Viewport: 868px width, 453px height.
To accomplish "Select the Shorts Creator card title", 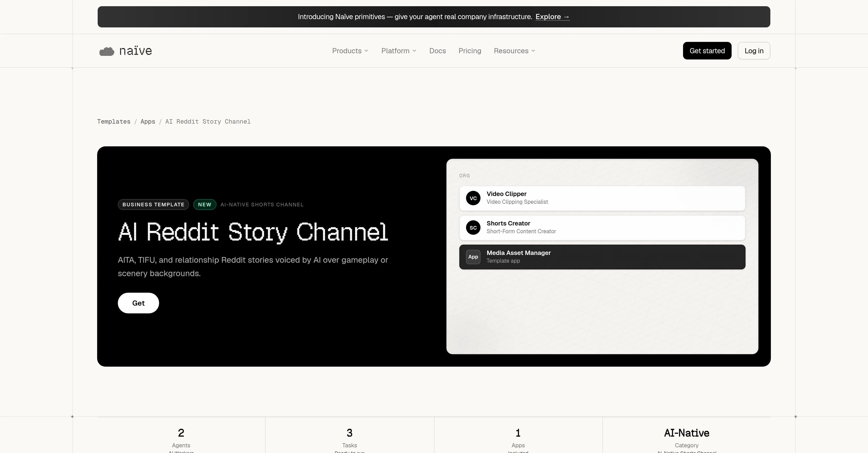I will click(x=508, y=223).
